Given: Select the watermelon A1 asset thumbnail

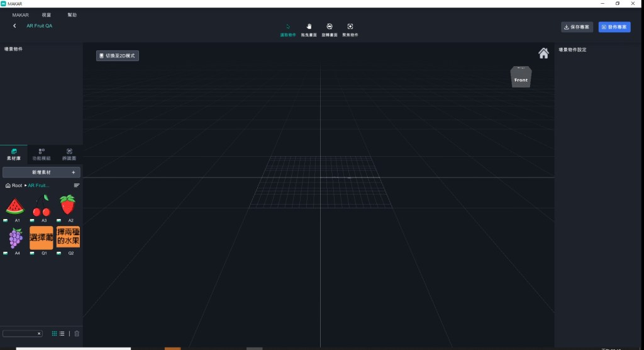Looking at the screenshot, I should (15, 206).
